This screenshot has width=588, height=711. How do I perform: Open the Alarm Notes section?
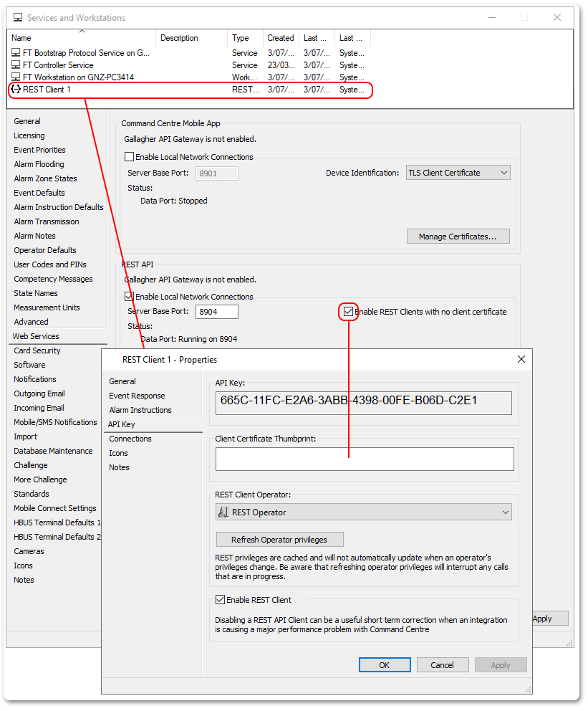(x=34, y=237)
